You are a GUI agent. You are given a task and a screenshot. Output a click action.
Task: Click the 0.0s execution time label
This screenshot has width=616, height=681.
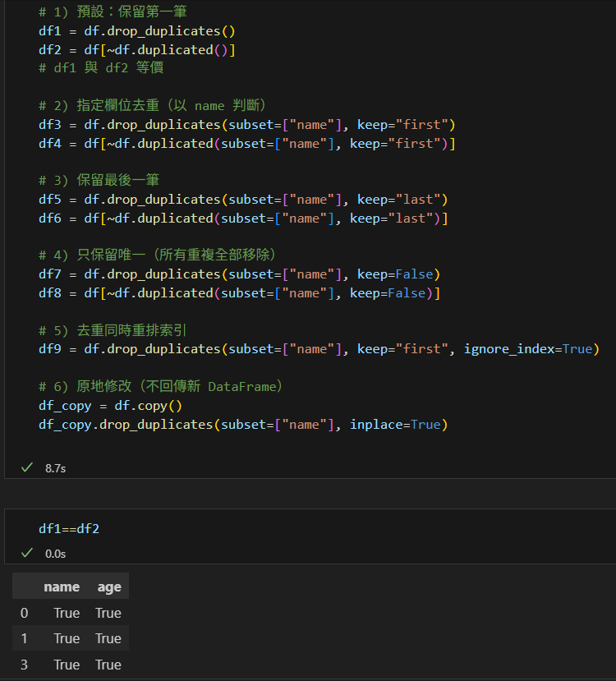click(x=56, y=554)
